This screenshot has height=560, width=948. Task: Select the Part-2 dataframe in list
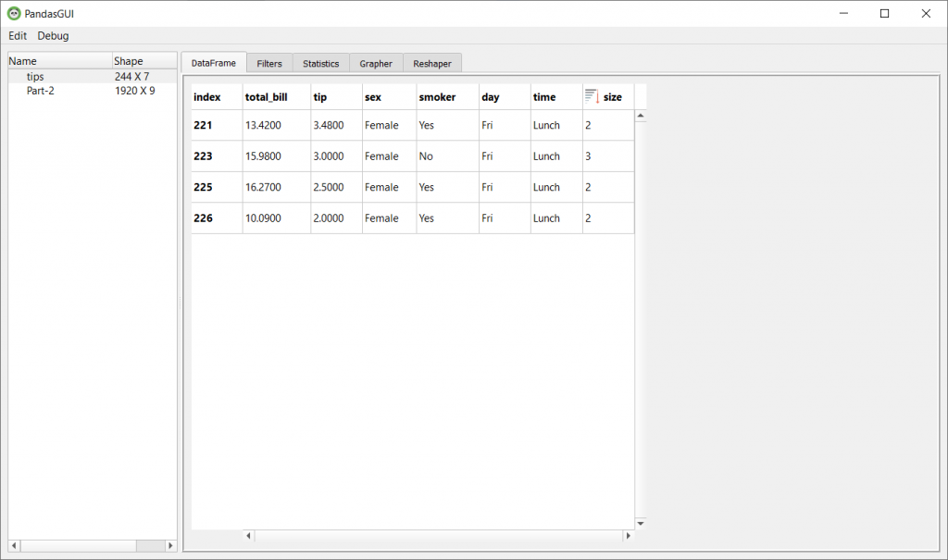[41, 91]
